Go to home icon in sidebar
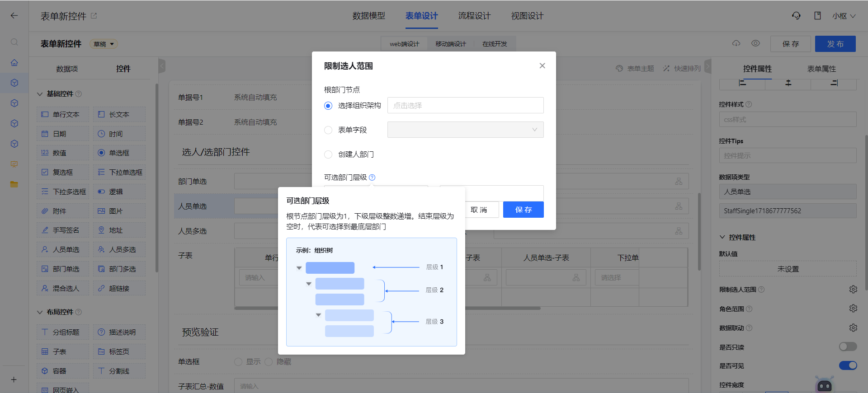The height and width of the screenshot is (393, 868). coord(14,63)
